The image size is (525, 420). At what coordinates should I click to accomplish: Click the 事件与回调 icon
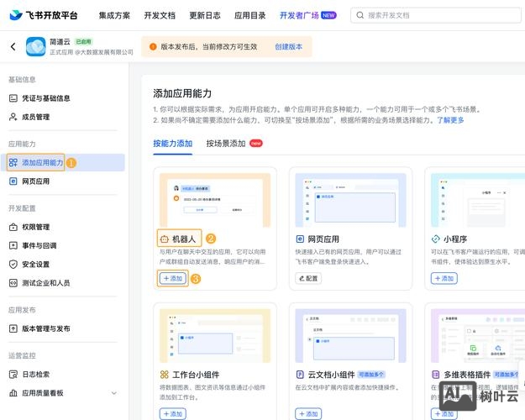pos(13,245)
